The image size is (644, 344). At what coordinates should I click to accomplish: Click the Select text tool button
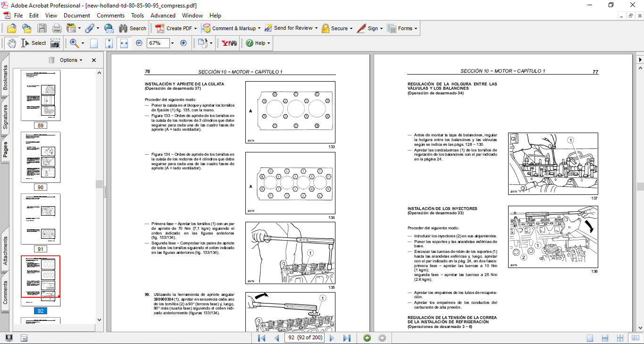click(34, 43)
